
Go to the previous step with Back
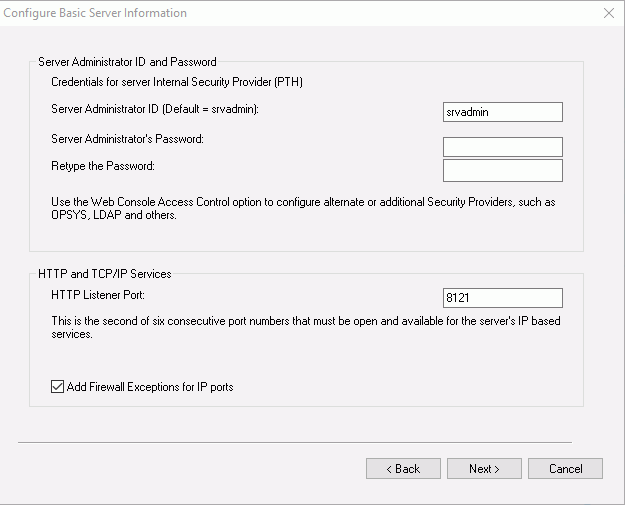[x=403, y=469]
